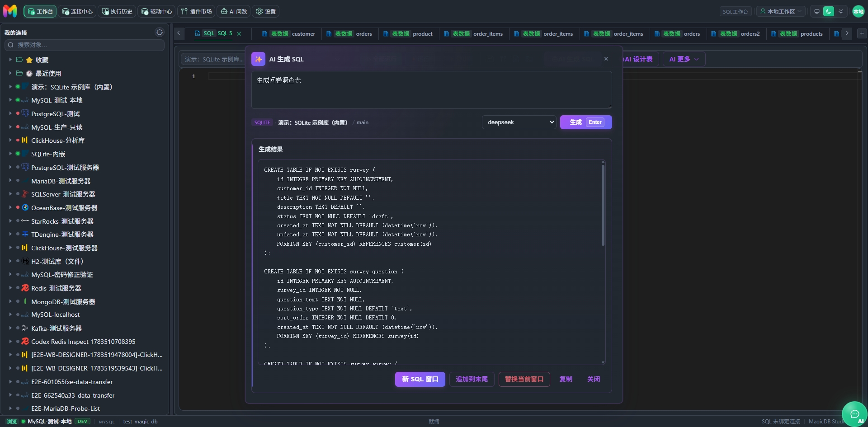Click the ClickHouse-分析库 database icon

[x=25, y=140]
